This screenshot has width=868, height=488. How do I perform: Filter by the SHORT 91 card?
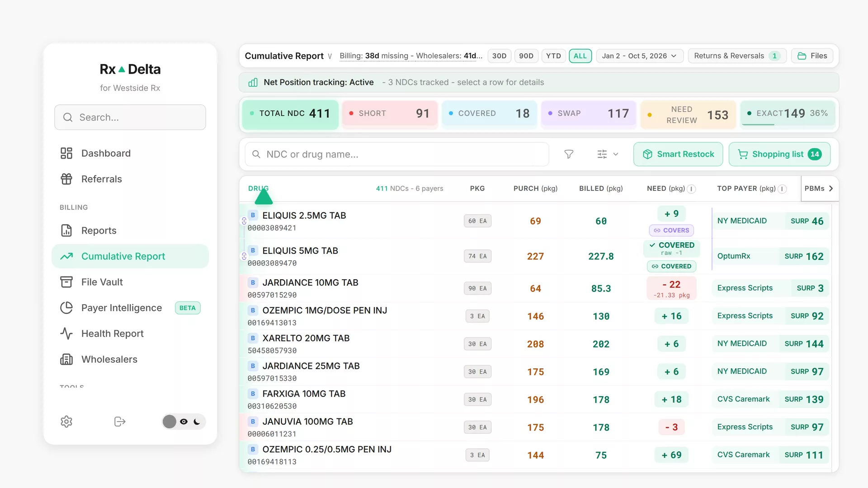pos(390,113)
